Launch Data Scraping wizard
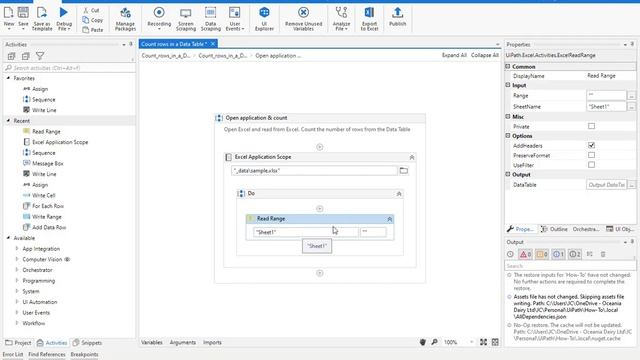 tap(211, 19)
